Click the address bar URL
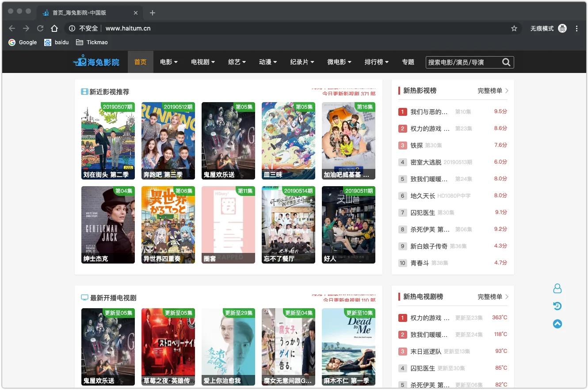 [x=128, y=28]
